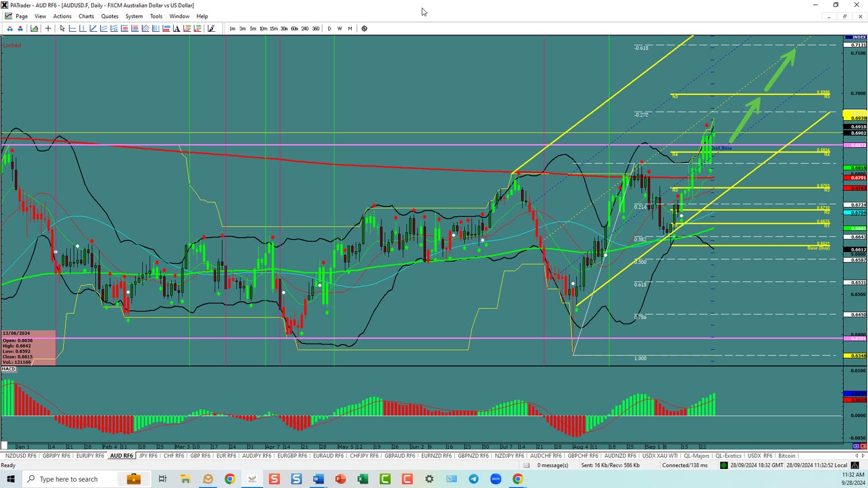The image size is (868, 488).
Task: Open the Quotes menu
Action: (110, 16)
